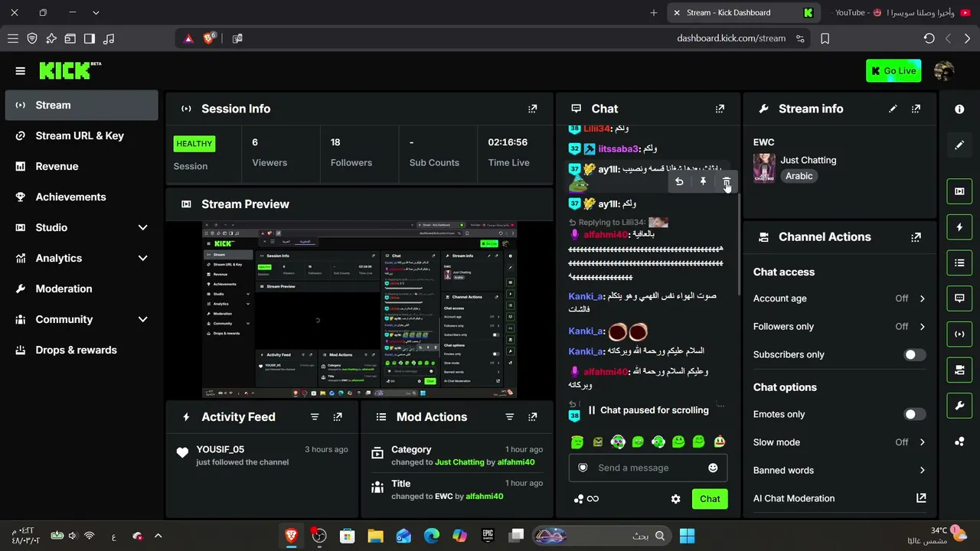Open Brave Shields icon in toolbar
980x551 pixels.
(x=209, y=38)
